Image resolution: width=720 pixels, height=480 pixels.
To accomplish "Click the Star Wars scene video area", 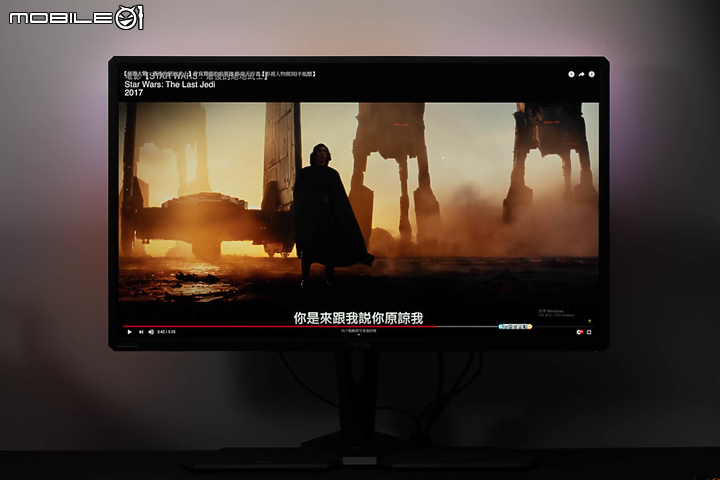I will pos(359,202).
